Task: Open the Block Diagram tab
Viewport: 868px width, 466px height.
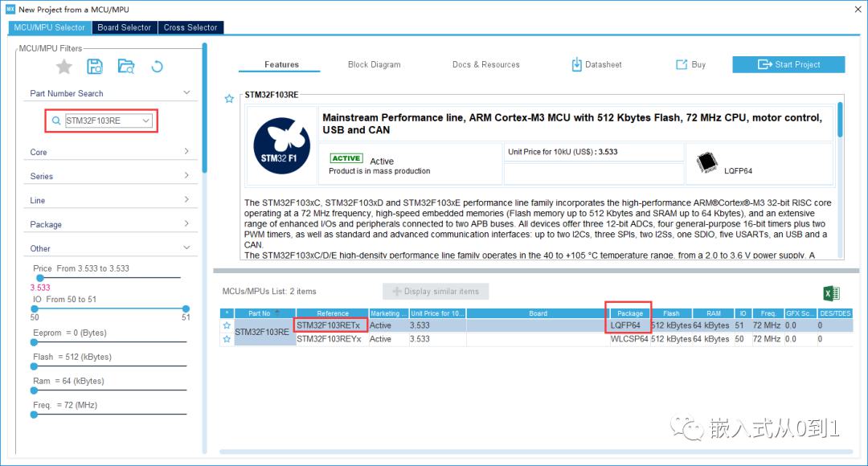Action: (x=375, y=65)
